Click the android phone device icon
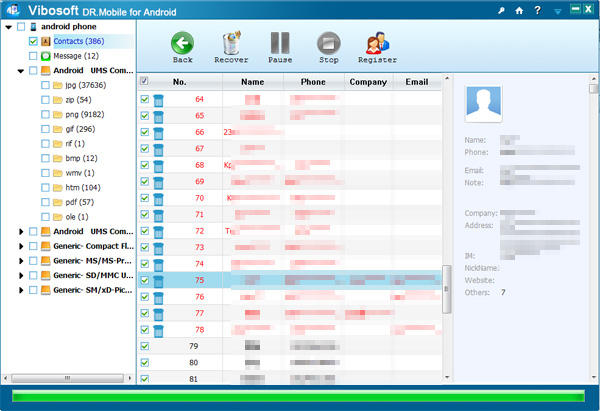Viewport: 600px width, 411px height. (x=34, y=27)
